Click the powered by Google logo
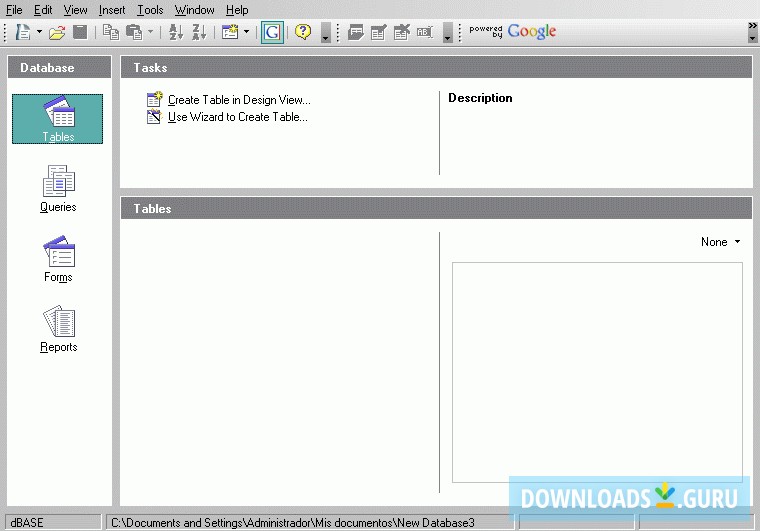The image size is (760, 531). [512, 31]
